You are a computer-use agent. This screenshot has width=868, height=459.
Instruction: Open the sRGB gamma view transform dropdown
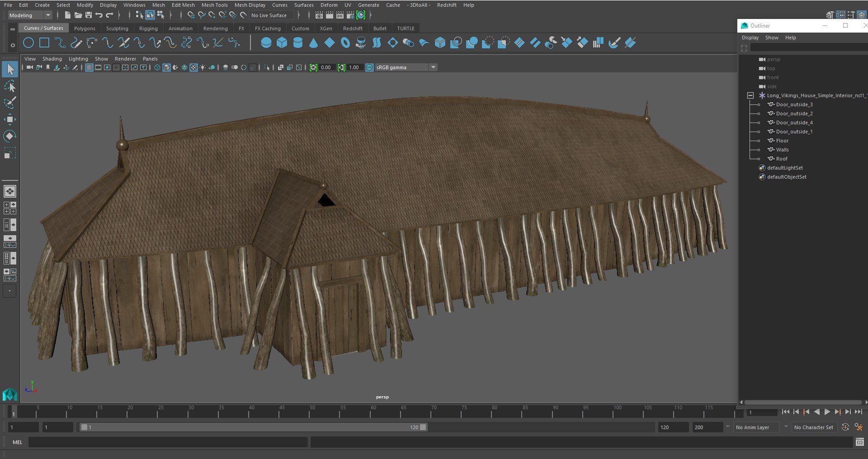click(406, 67)
